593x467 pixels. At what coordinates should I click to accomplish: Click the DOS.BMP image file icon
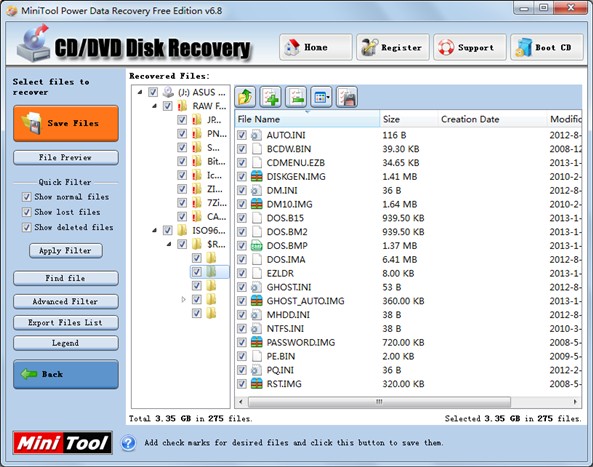pos(256,246)
